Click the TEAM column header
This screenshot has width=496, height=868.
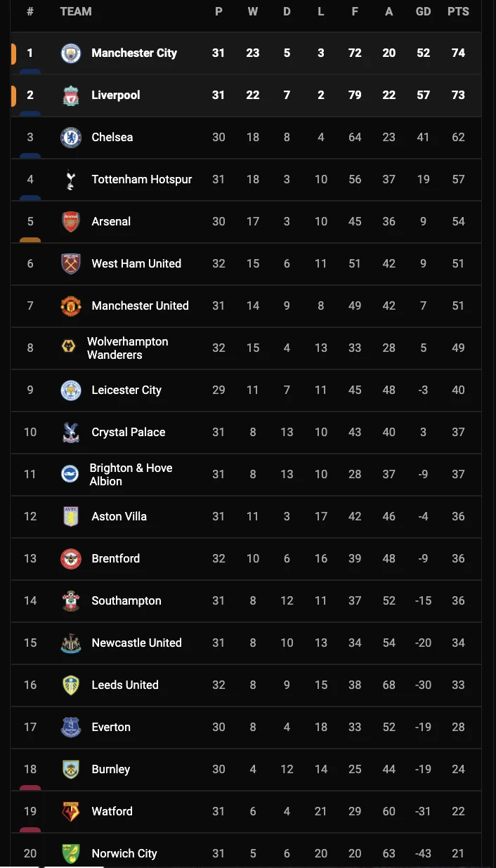(x=76, y=11)
